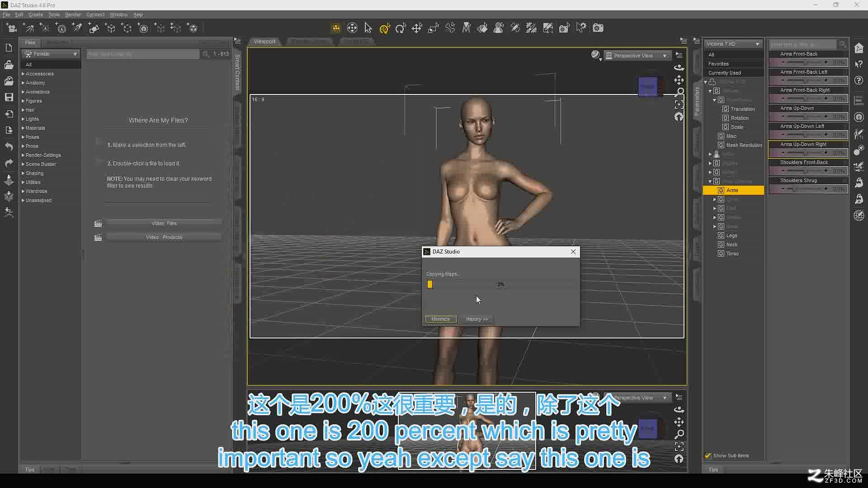
Task: Click the viewport frame selection icon
Action: tap(679, 104)
